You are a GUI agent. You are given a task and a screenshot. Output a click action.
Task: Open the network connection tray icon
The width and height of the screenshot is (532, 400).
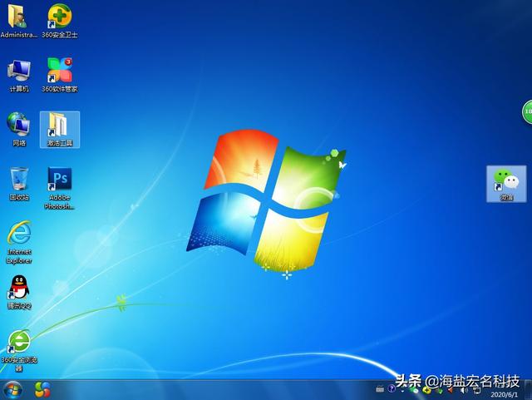pos(477,391)
